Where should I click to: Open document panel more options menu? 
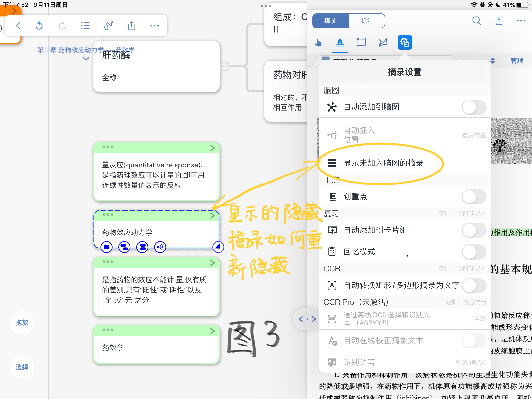click(521, 21)
